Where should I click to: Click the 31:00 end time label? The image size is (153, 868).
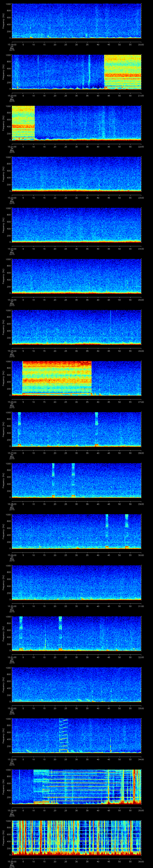[x=141, y=606]
